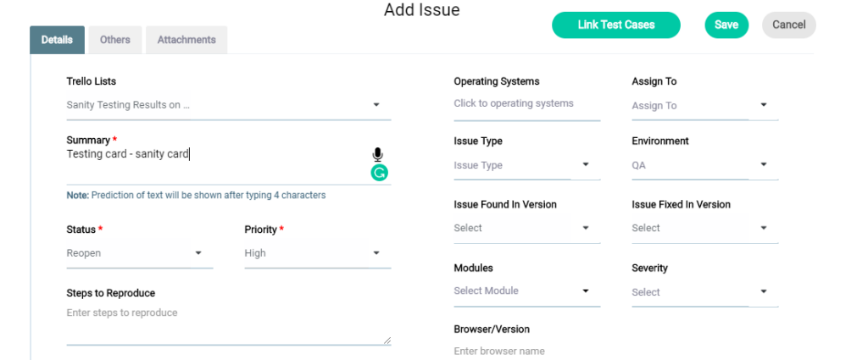The image size is (868, 360).
Task: Expand the Environment dropdown showing QA
Action: 763,165
